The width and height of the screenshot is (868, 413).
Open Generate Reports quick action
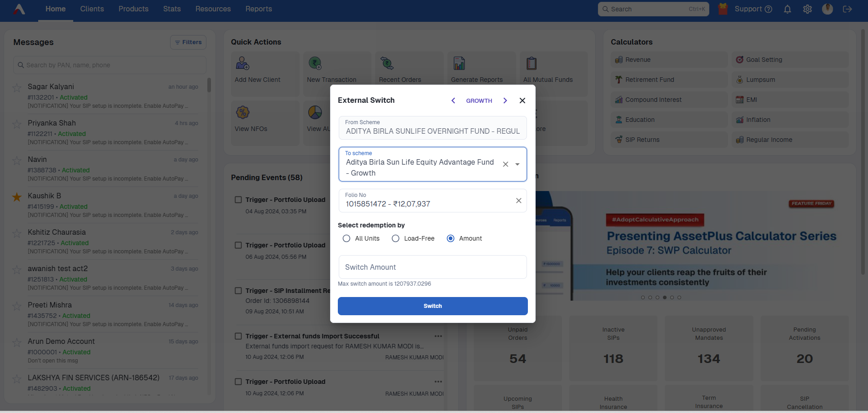click(x=482, y=74)
